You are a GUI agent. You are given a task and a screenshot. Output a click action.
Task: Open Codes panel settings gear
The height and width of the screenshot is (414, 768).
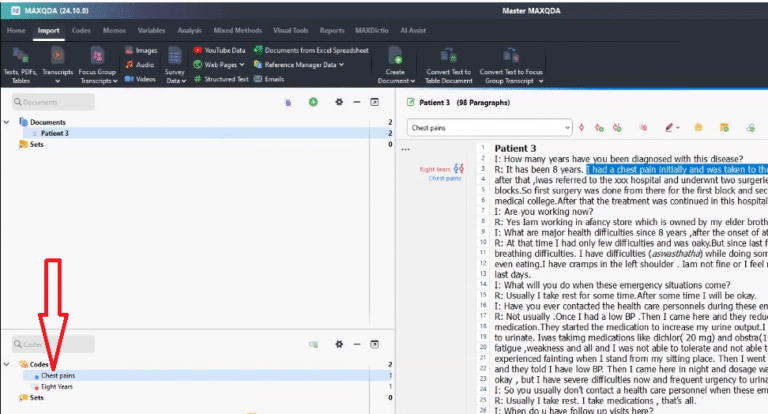click(339, 344)
